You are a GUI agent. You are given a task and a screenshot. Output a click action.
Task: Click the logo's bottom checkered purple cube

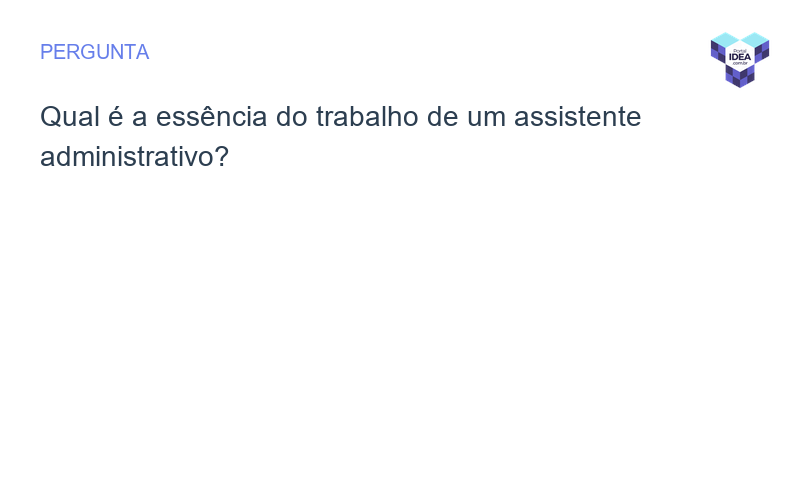(740, 76)
